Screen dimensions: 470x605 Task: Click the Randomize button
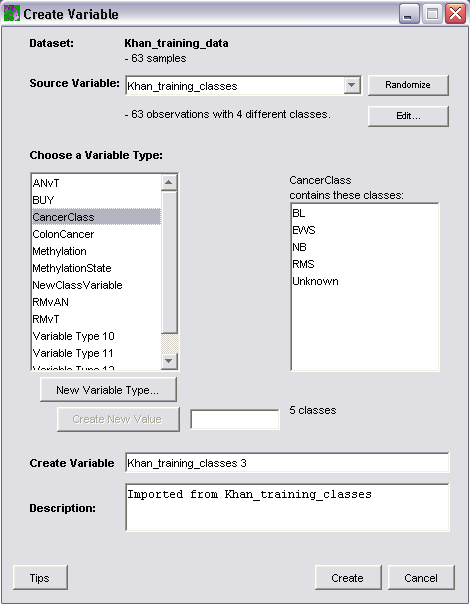click(408, 85)
